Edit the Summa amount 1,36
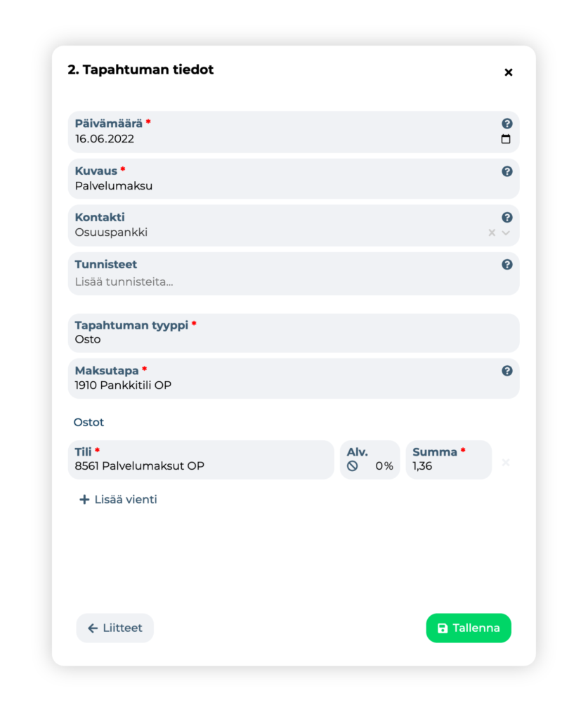Image resolution: width=588 pixels, height=719 pixels. point(449,459)
